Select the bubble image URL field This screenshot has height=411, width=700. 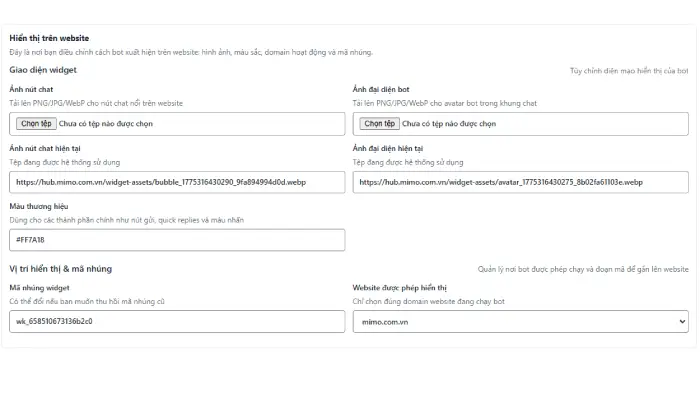tap(177, 182)
